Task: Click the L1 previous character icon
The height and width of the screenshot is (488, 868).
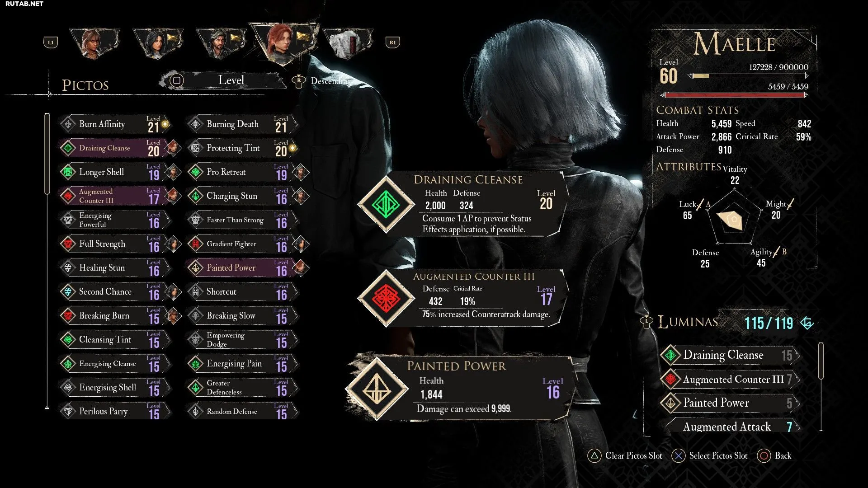Action: click(x=51, y=42)
